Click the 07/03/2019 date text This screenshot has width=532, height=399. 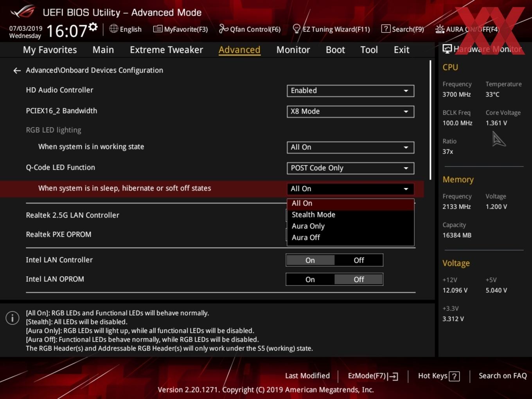pos(26,29)
